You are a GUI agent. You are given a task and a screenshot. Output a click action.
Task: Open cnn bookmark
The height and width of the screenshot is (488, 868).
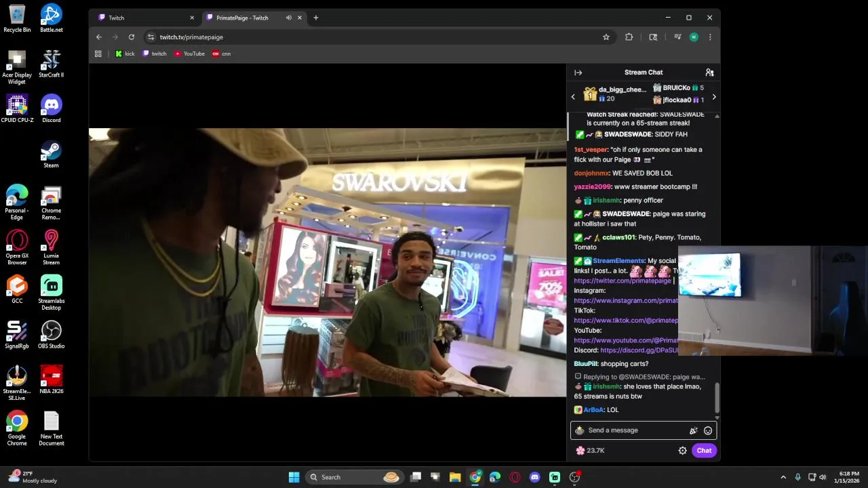221,54
